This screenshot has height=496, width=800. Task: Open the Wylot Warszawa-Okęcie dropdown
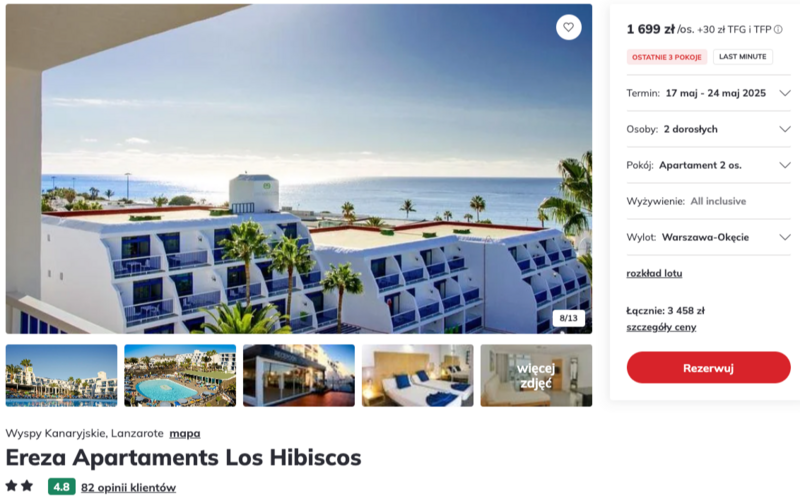pos(708,237)
